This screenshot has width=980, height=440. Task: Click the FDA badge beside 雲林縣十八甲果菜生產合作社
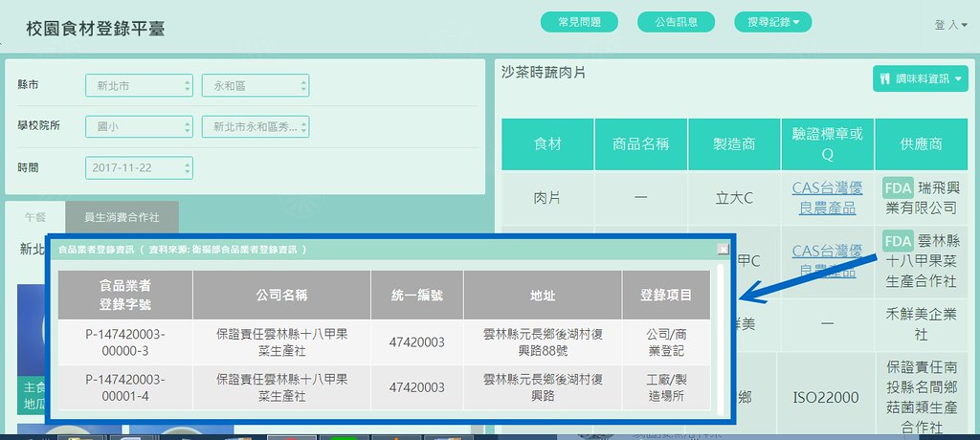(x=898, y=241)
